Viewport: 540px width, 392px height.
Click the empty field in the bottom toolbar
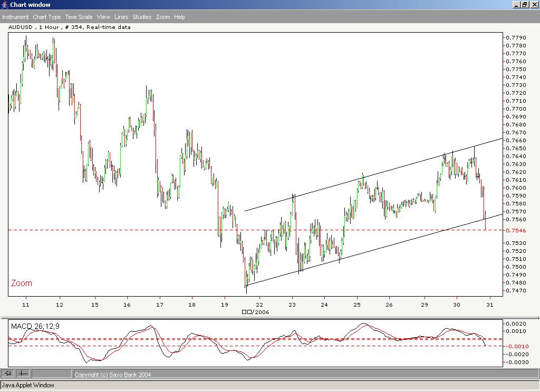[53, 374]
